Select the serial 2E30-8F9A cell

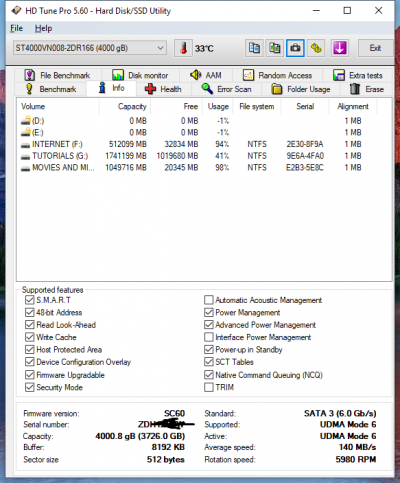point(305,144)
